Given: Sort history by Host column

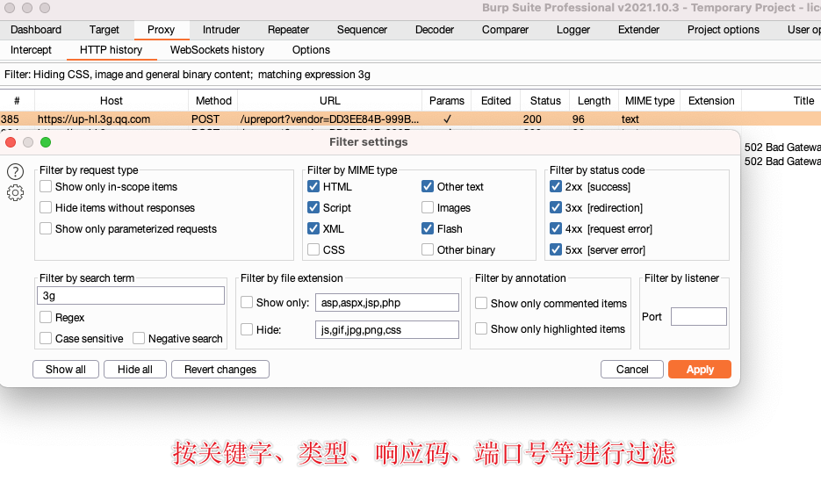Looking at the screenshot, I should (112, 100).
